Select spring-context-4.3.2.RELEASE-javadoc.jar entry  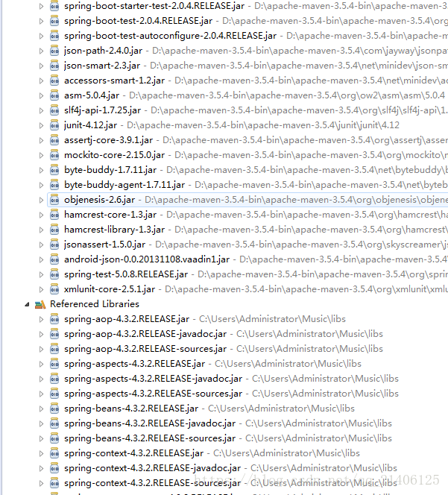click(x=153, y=468)
